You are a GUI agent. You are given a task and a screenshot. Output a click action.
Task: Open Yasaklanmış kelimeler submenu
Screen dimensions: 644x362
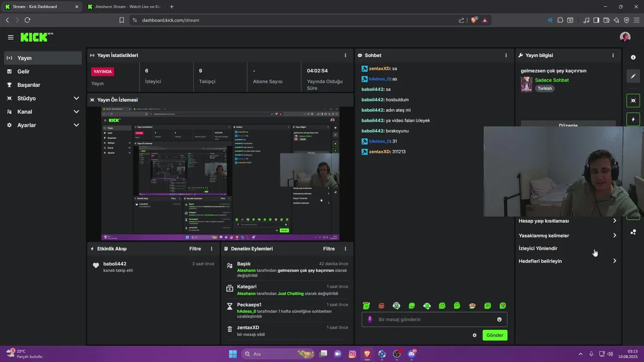[x=568, y=235]
